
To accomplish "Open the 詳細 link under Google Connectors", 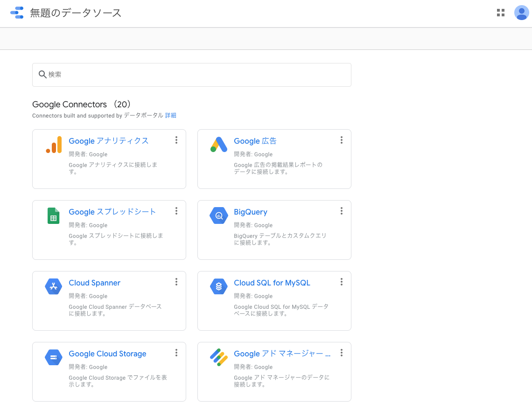I will tap(171, 115).
